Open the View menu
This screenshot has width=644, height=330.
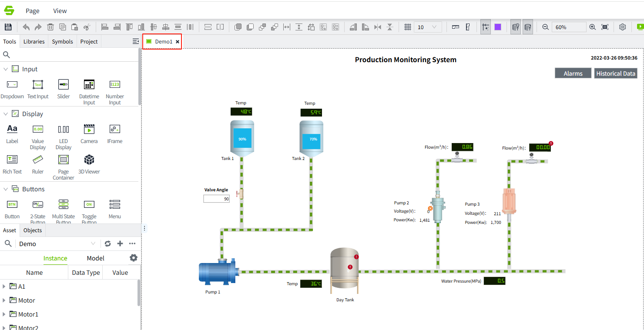60,11
